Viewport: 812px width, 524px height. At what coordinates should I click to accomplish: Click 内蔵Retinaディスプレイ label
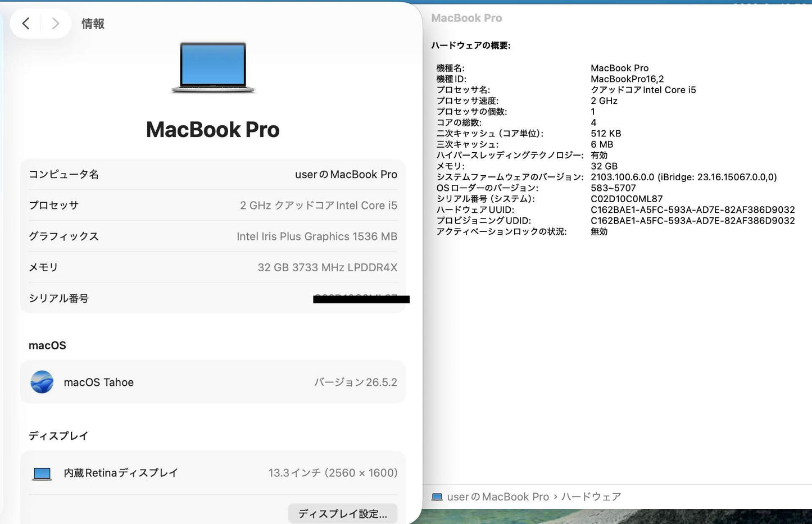pyautogui.click(x=121, y=473)
